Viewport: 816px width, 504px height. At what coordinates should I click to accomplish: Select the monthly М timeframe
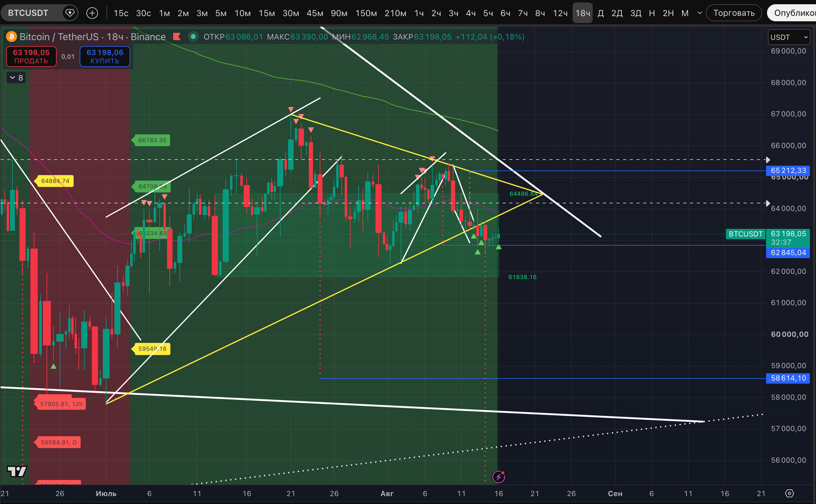click(x=685, y=13)
